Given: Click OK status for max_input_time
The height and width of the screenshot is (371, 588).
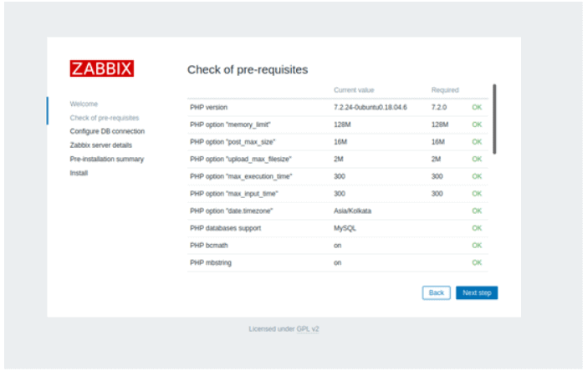Looking at the screenshot, I should [x=477, y=193].
